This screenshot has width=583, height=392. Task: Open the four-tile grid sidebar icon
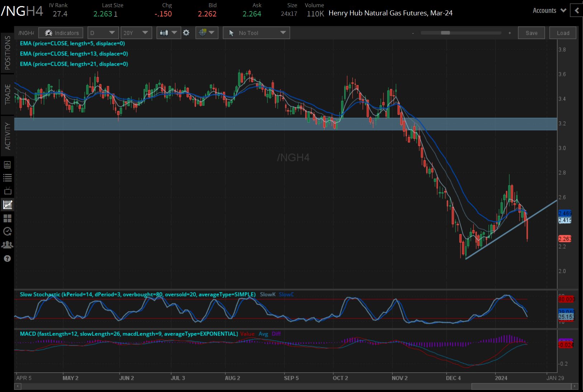pyautogui.click(x=7, y=218)
